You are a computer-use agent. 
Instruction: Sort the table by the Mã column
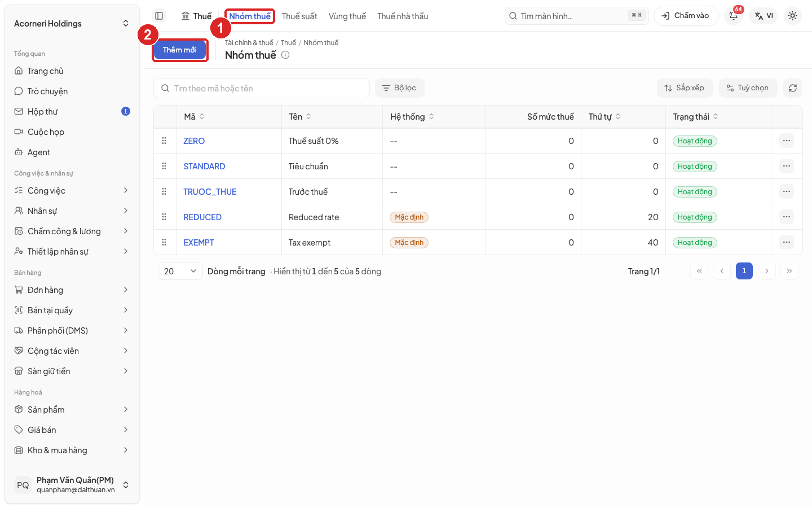[194, 117]
